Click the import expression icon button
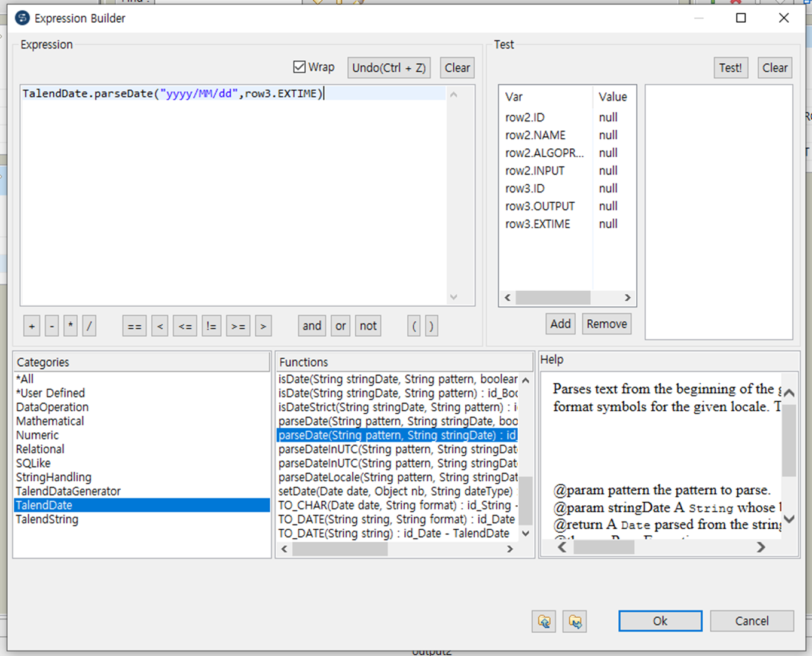The width and height of the screenshot is (812, 656). (544, 621)
